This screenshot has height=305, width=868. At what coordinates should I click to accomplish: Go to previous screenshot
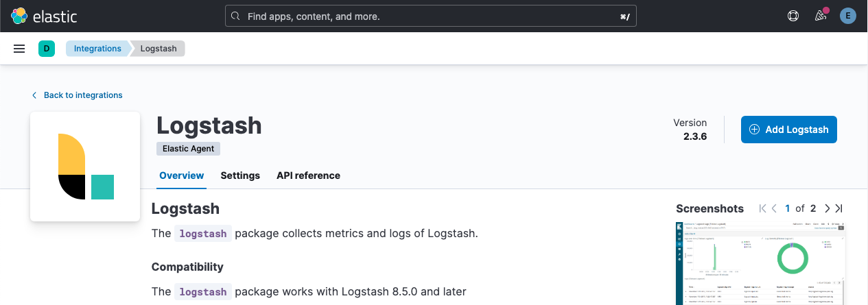pyautogui.click(x=774, y=208)
